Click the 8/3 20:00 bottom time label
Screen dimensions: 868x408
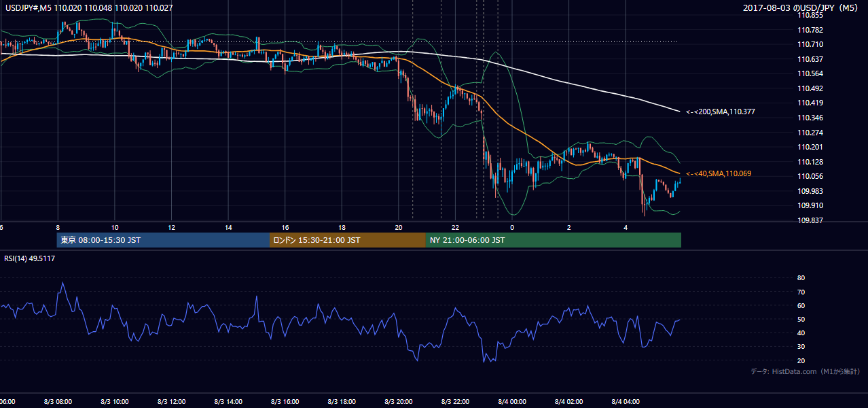[399, 402]
